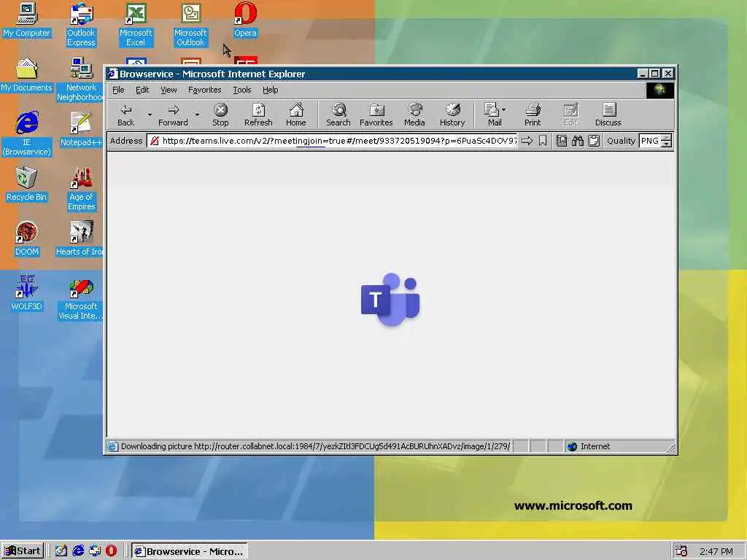
Task: Click the bookmark ribbon icon
Action: pos(543,141)
